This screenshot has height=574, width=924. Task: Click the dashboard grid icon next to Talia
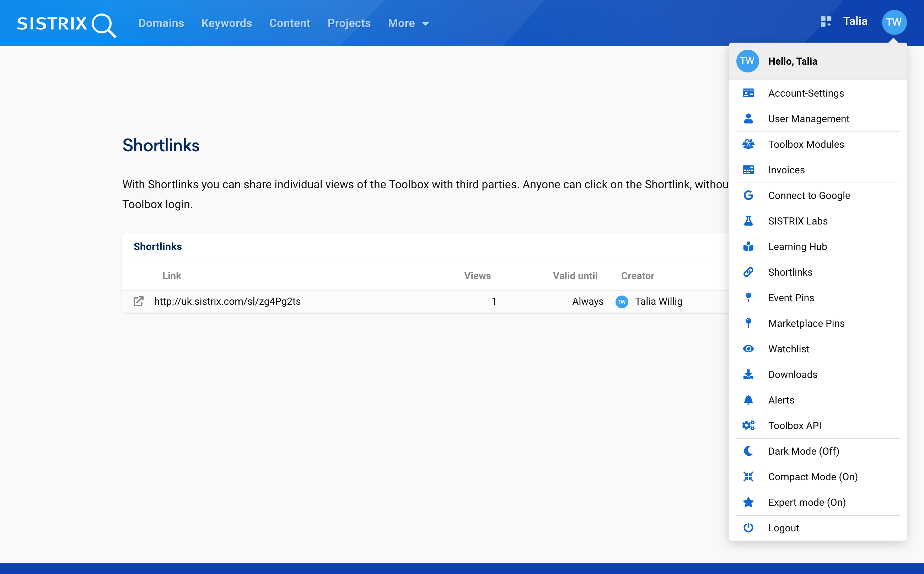pos(826,21)
